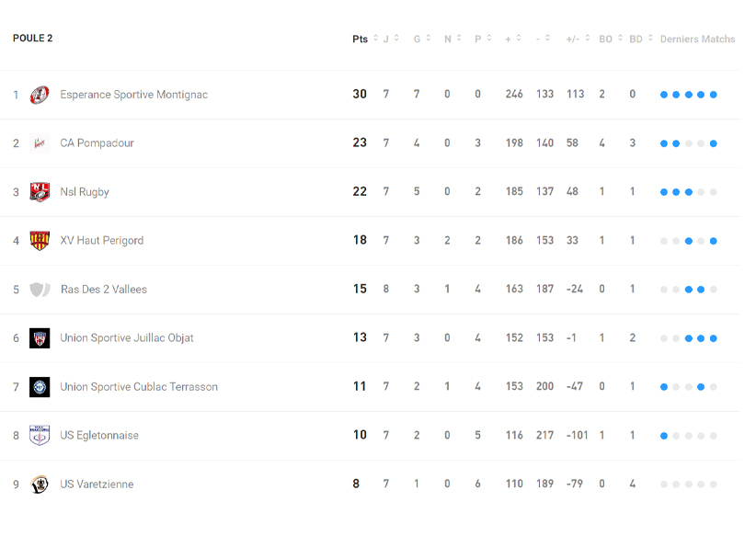
Task: Click the CA Pompadour team logo
Action: point(40,143)
